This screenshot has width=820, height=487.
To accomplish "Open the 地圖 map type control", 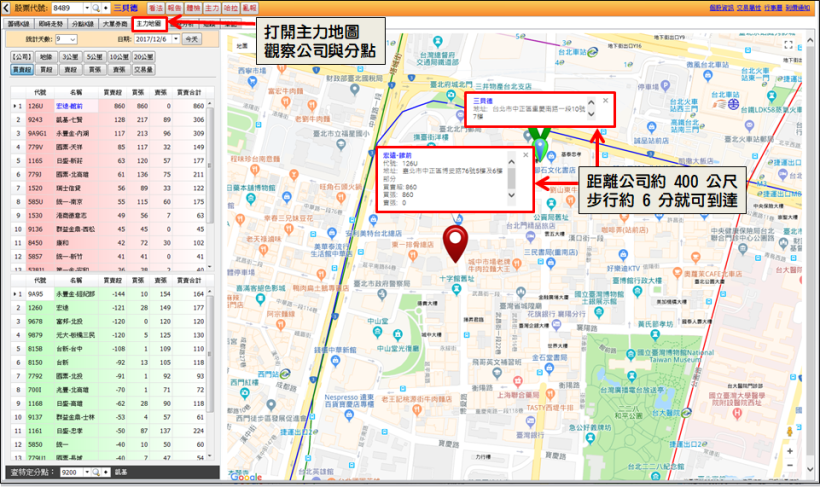I will pyautogui.click(x=242, y=46).
